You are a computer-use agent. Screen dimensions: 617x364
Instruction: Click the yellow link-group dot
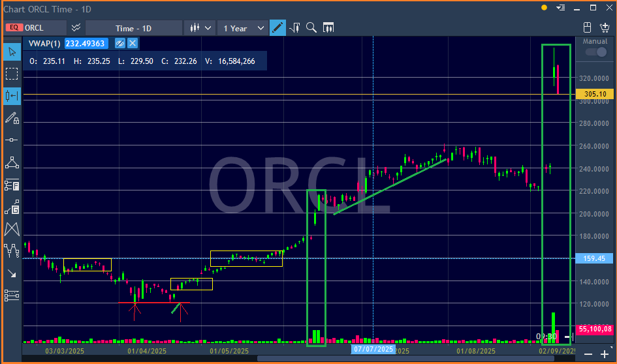click(545, 7)
